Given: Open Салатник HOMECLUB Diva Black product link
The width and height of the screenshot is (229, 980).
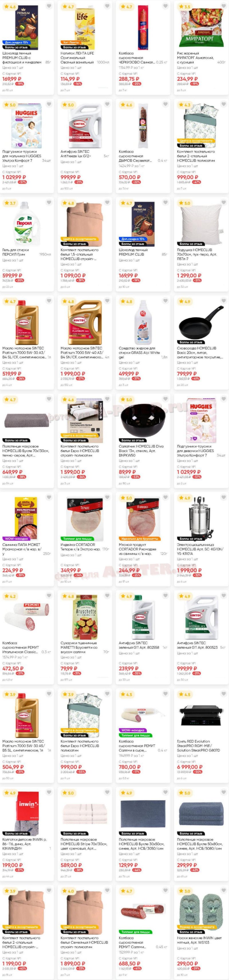Looking at the screenshot, I should pos(141,450).
